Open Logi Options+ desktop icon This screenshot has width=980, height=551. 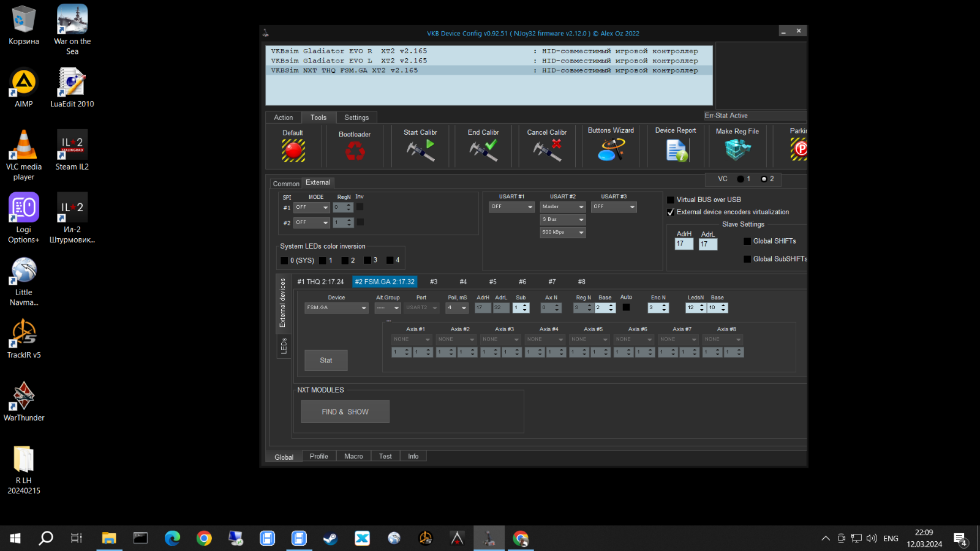24,218
